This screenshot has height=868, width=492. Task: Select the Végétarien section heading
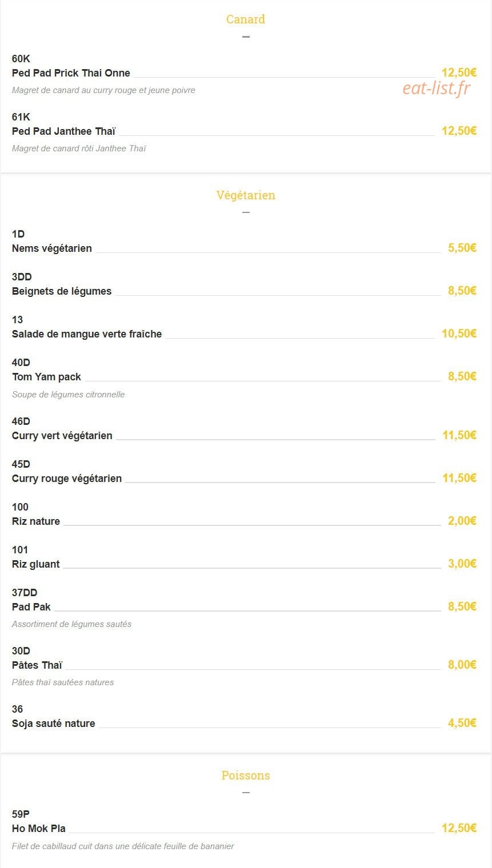click(246, 195)
